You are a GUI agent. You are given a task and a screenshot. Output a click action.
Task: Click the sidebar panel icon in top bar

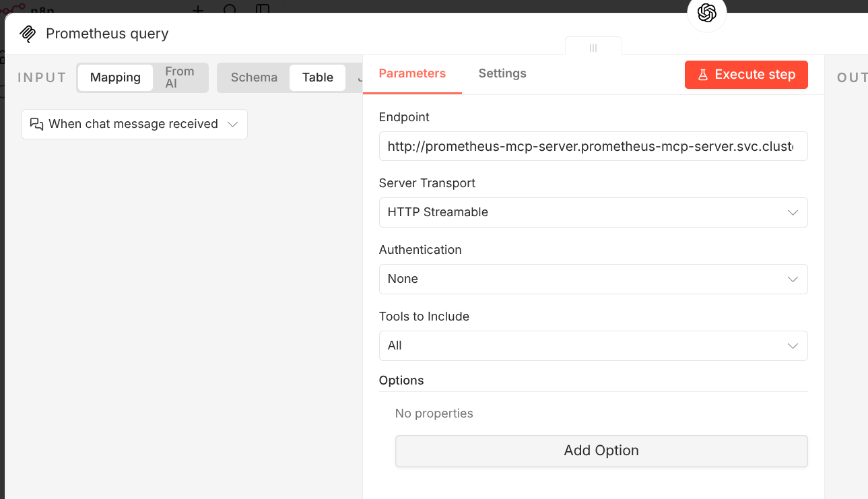tap(263, 9)
